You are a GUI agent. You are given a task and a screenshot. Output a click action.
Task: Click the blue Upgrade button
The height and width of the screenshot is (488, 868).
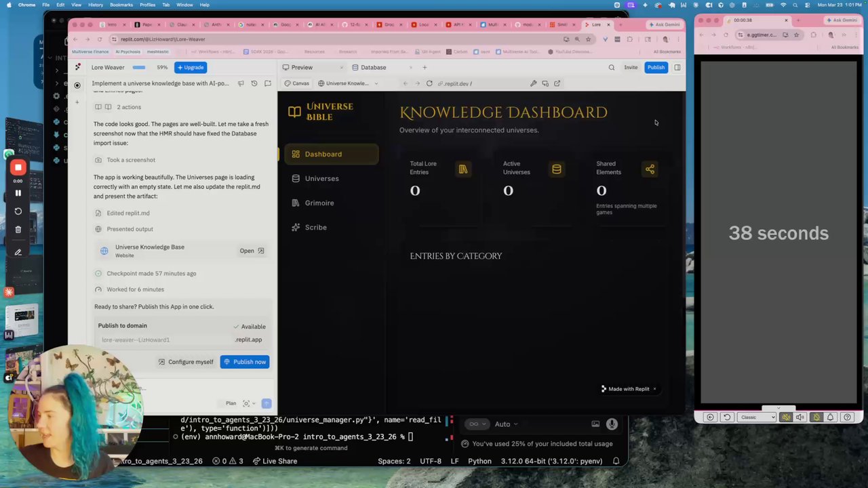pos(190,67)
